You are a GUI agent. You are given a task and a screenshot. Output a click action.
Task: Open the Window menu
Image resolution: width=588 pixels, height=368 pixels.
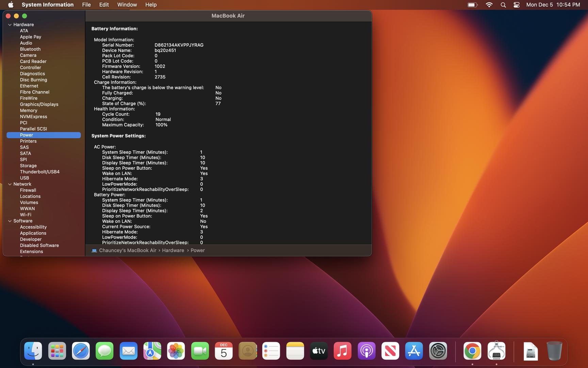click(x=127, y=5)
